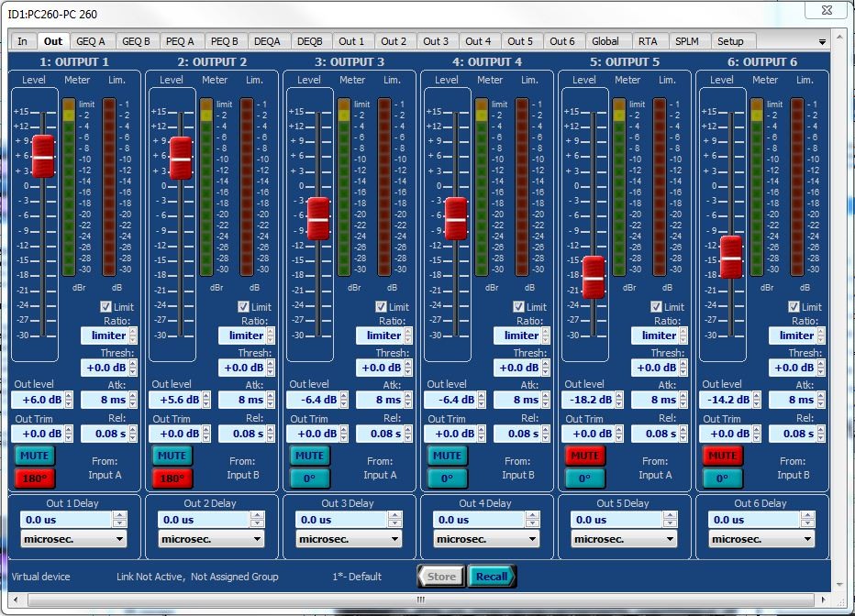The width and height of the screenshot is (855, 616).
Task: Open Out 5 Delay units dropdown
Action: click(x=624, y=539)
